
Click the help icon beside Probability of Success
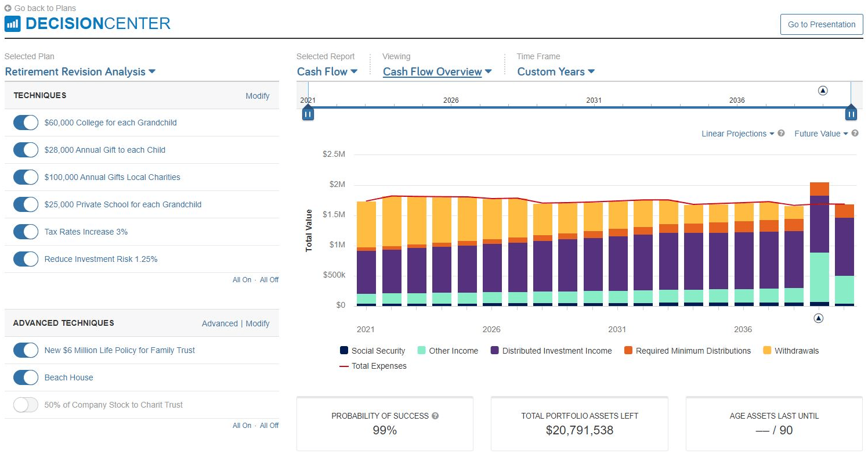[x=435, y=416]
